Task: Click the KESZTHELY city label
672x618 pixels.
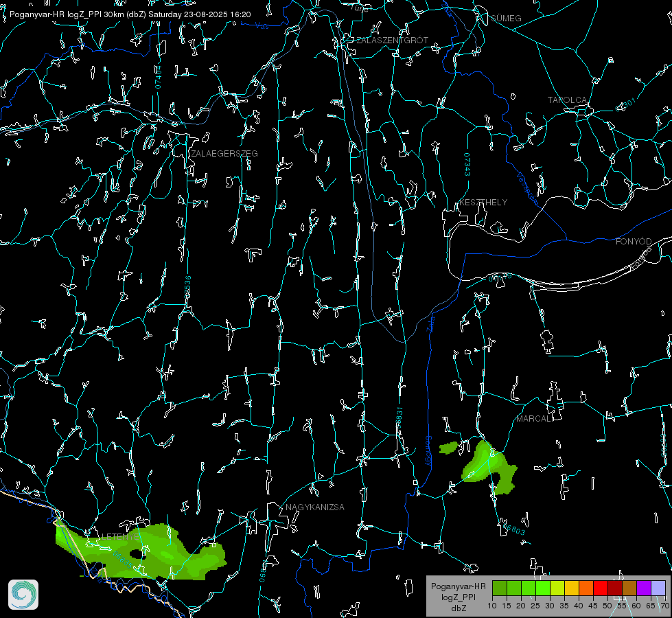Action: point(483,203)
